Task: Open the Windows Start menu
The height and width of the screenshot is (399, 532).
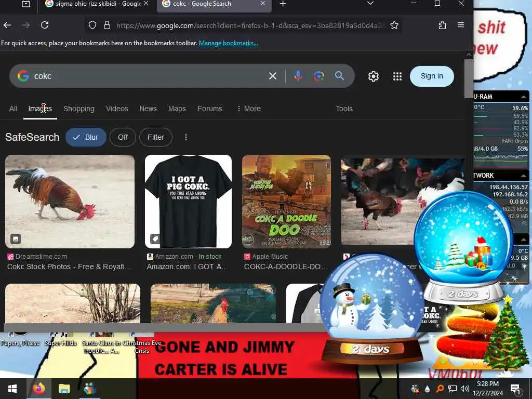Action: click(12, 389)
